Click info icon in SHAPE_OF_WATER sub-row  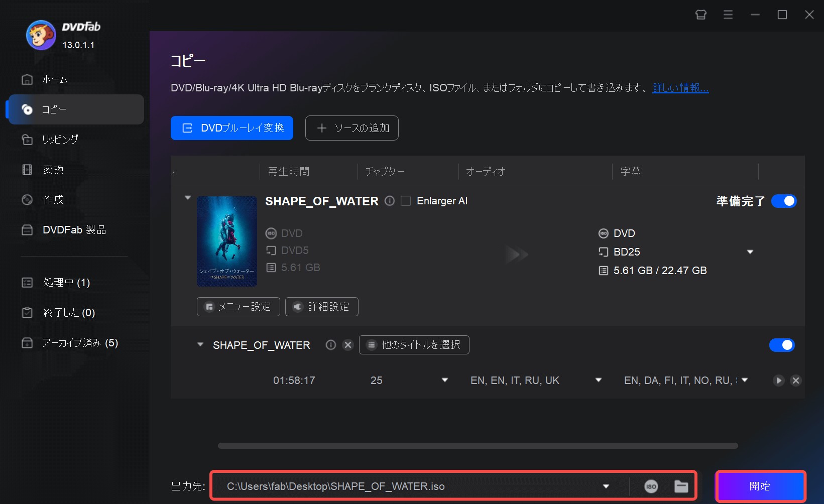point(330,345)
